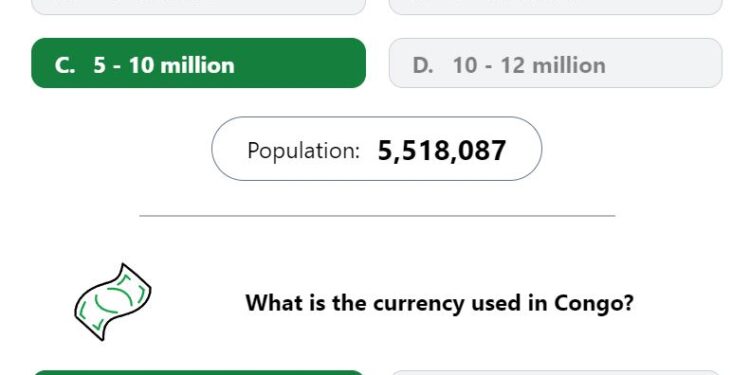Click the green banknote currency icon
The width and height of the screenshot is (750, 375).
point(113,302)
